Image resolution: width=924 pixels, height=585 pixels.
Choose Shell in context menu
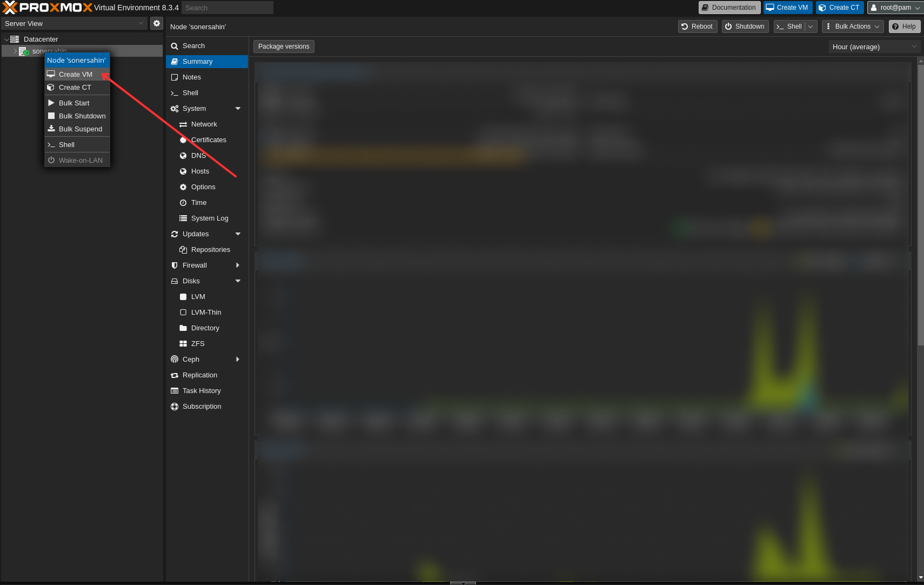tap(77, 144)
